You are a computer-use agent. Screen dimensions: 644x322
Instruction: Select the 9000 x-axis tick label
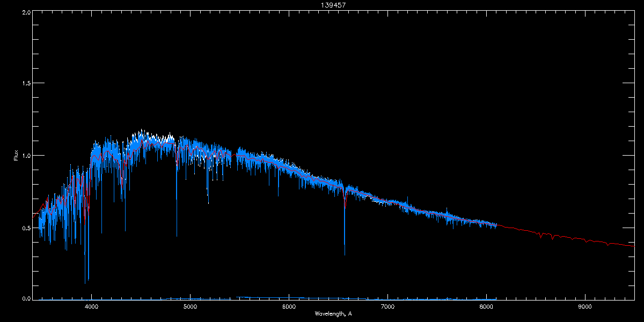pyautogui.click(x=585, y=307)
